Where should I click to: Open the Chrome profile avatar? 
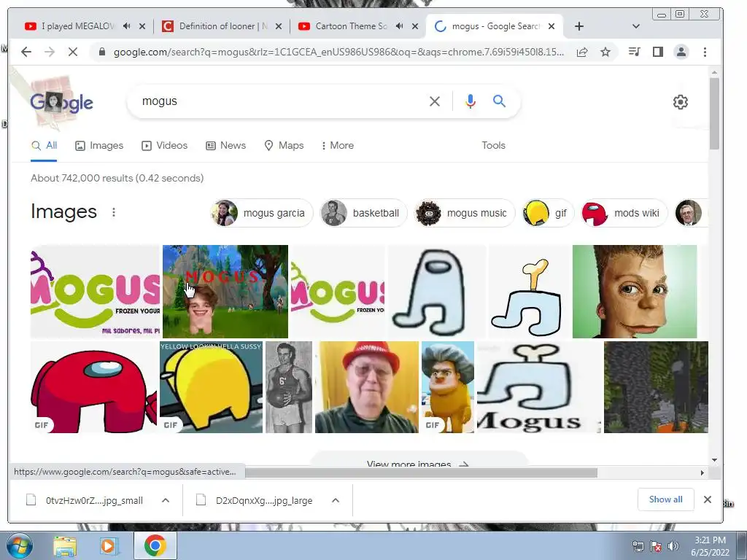(x=681, y=52)
